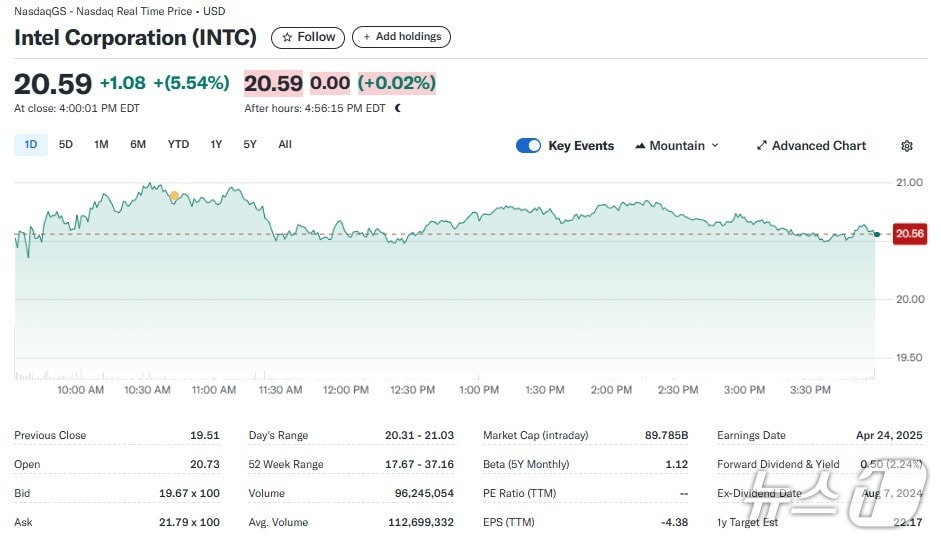The image size is (941, 541).
Task: Click the Mountain chart type icon
Action: coord(640,146)
